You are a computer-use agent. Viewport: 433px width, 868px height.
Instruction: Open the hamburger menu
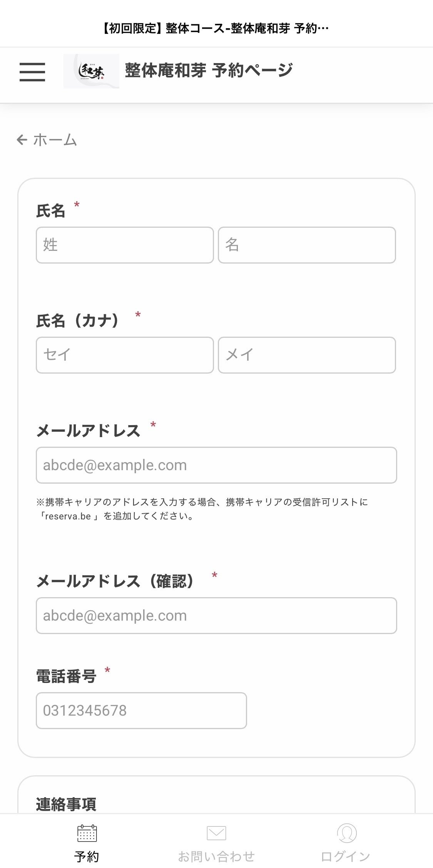click(x=32, y=72)
